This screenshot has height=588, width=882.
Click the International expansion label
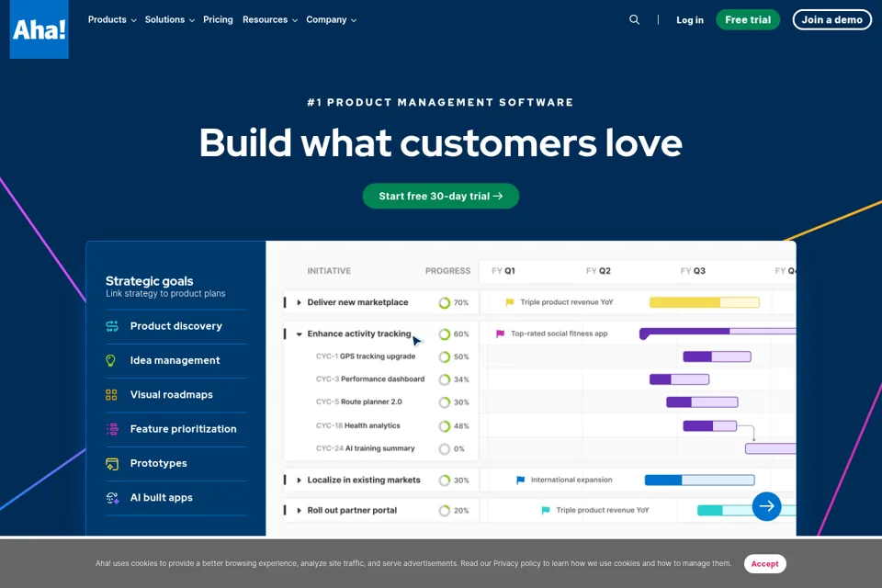coord(571,481)
